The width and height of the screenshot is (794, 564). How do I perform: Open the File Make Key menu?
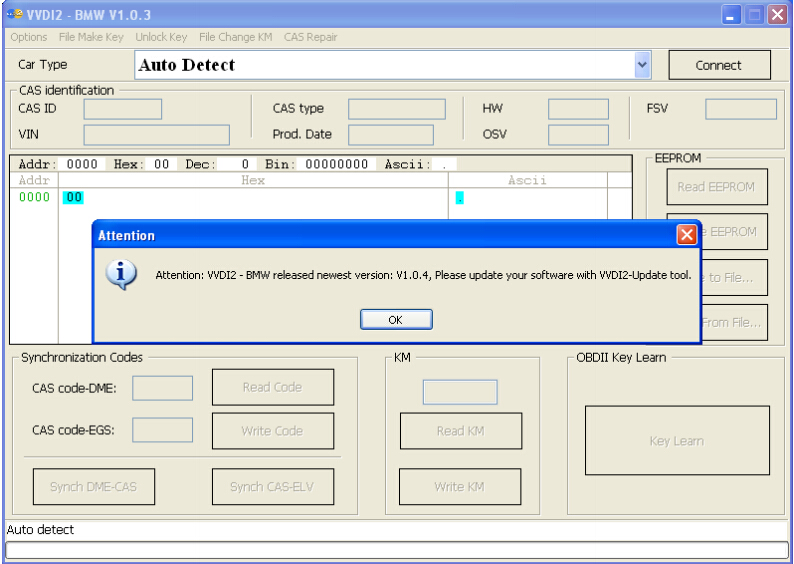91,37
